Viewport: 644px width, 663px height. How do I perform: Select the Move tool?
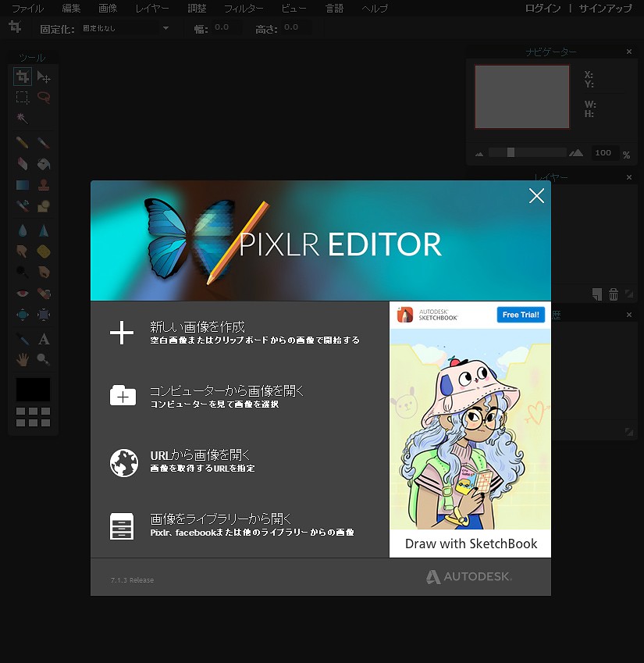44,77
